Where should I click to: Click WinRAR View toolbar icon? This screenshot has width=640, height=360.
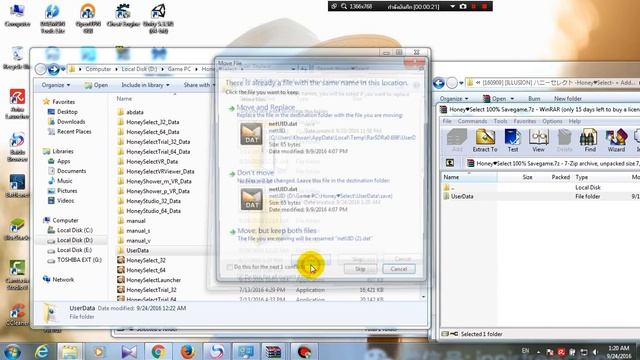pyautogui.click(x=538, y=140)
